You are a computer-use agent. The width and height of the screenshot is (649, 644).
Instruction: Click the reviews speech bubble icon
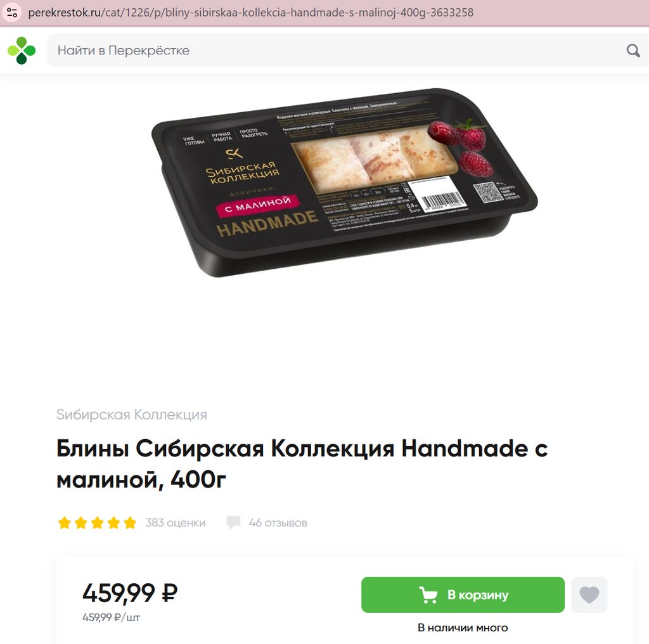click(233, 522)
